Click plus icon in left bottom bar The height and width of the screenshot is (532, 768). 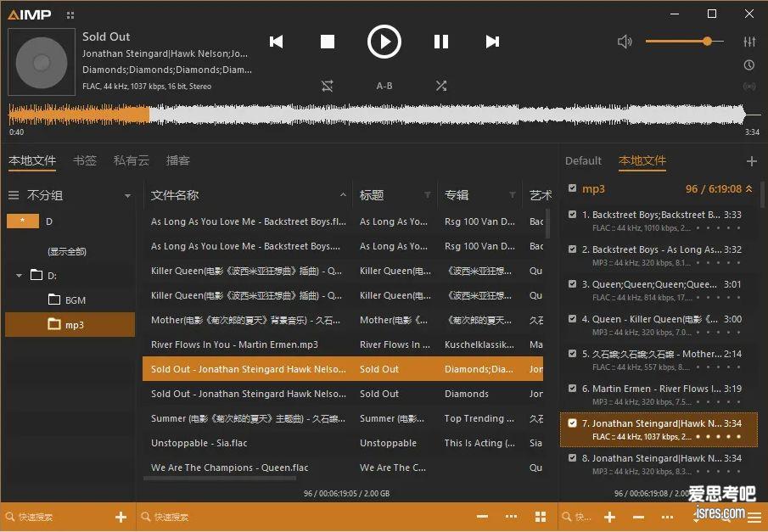coord(121,517)
